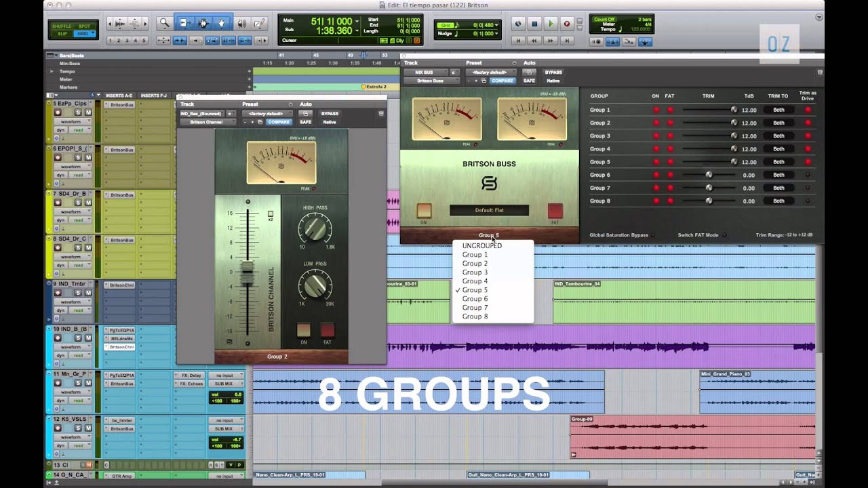Toggle Britson Buss ON button
The height and width of the screenshot is (488, 868).
click(x=425, y=211)
